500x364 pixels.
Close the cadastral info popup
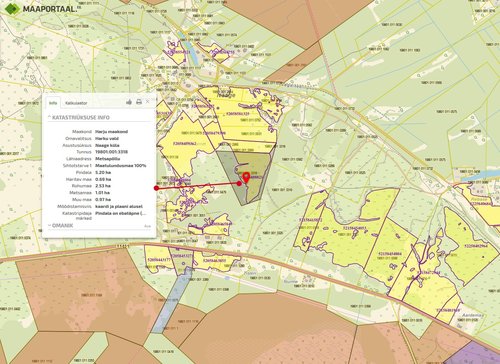148,102
